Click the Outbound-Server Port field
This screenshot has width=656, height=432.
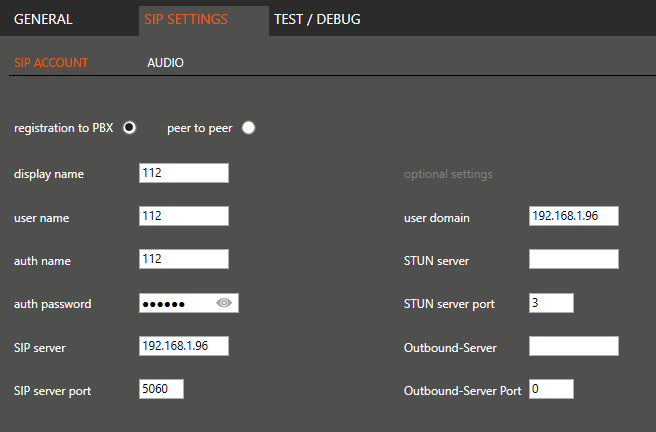(x=551, y=390)
